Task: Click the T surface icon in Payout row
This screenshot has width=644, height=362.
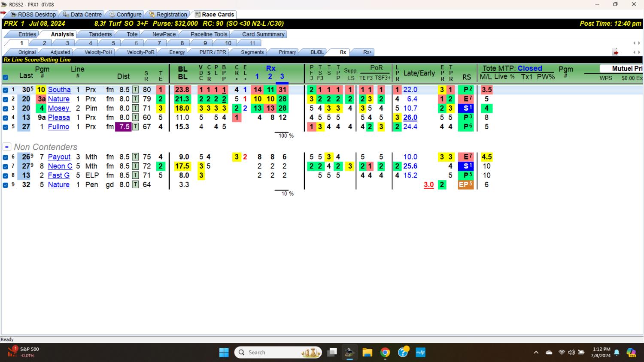Action: pos(135,157)
